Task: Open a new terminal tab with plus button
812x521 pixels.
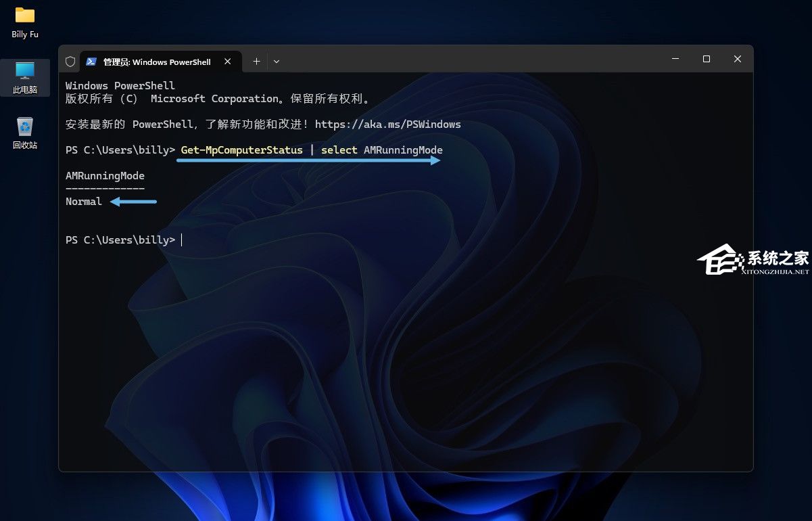Action: click(x=256, y=61)
